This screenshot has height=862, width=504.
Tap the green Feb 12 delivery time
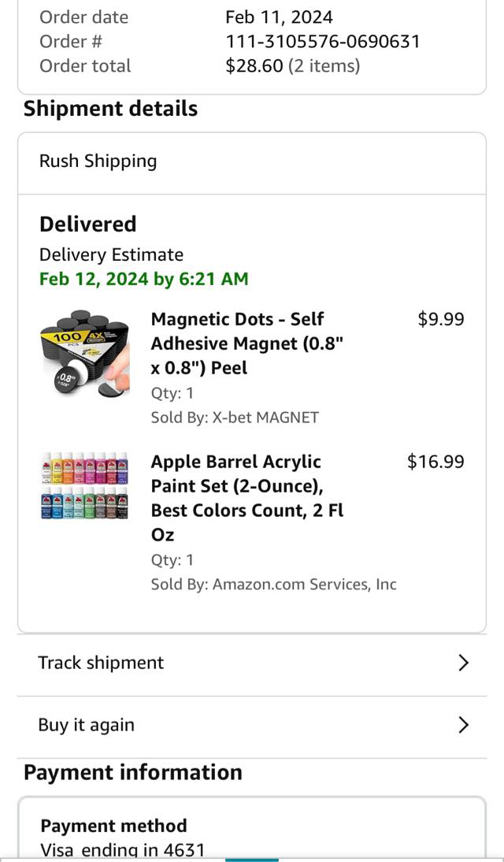[x=143, y=278]
